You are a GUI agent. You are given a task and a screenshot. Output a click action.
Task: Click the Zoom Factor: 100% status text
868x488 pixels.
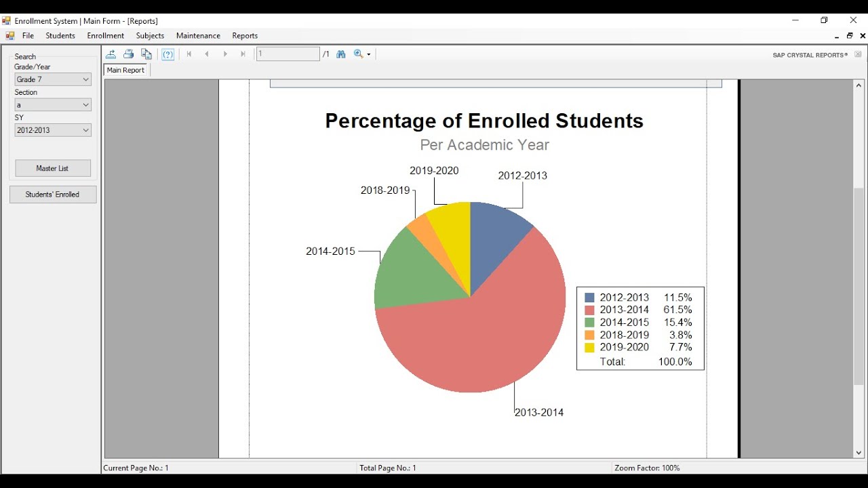[x=647, y=468]
